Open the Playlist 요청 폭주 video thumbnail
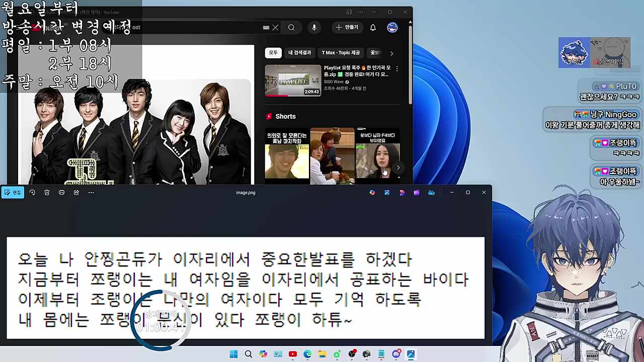 [x=293, y=80]
